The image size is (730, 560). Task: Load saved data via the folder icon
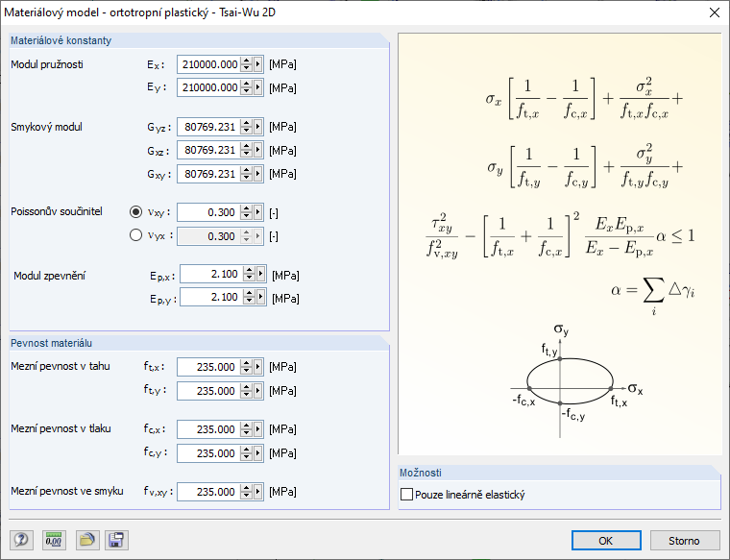pyautogui.click(x=87, y=540)
